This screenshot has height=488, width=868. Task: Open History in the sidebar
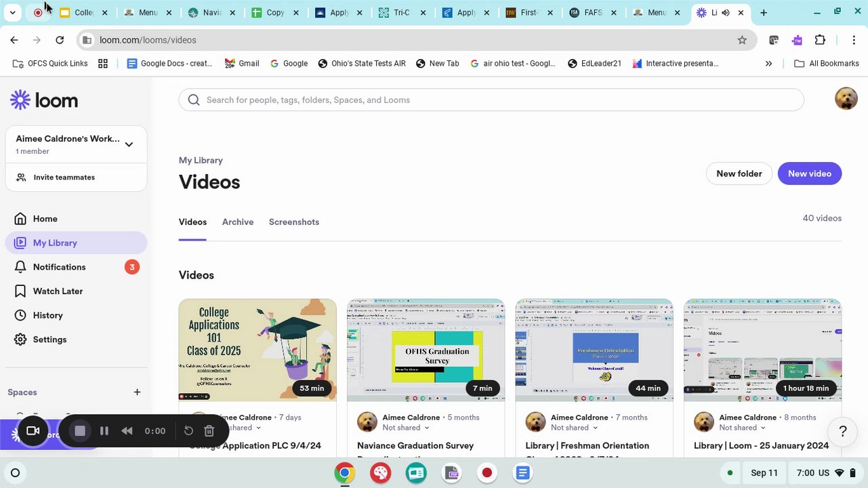76,315
